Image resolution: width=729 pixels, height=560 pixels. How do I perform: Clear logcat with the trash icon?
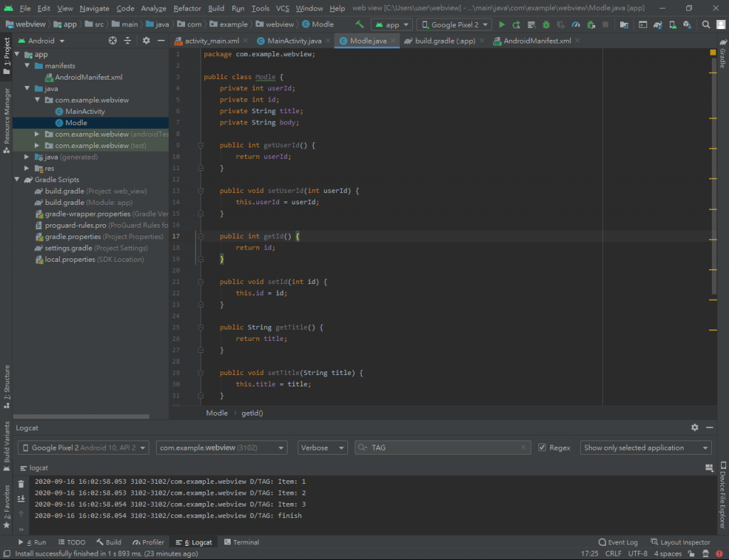click(x=21, y=484)
